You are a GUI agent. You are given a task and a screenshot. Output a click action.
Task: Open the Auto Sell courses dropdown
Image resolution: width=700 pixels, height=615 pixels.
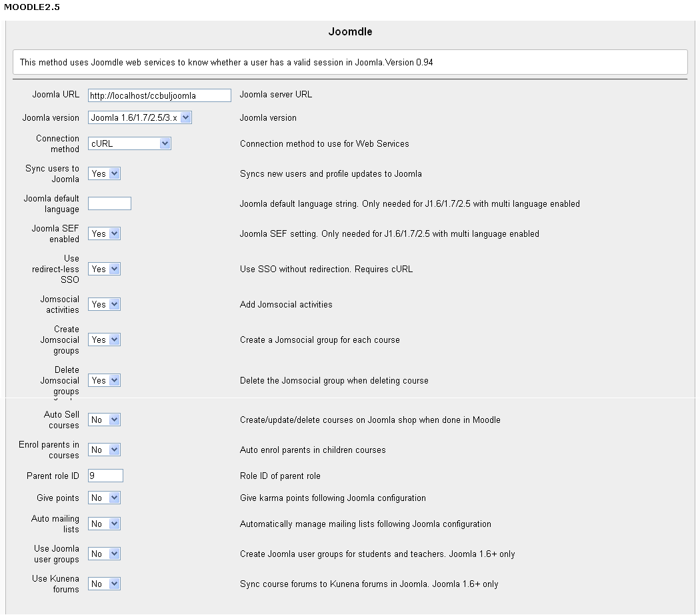tap(104, 420)
